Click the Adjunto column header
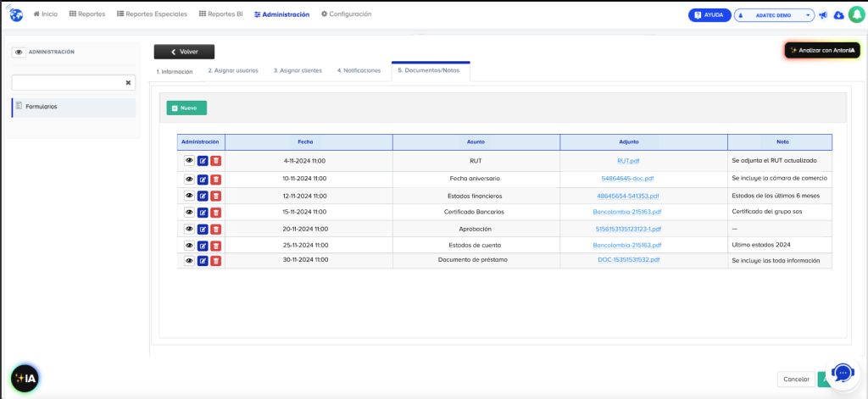This screenshot has width=868, height=399. pos(644,142)
